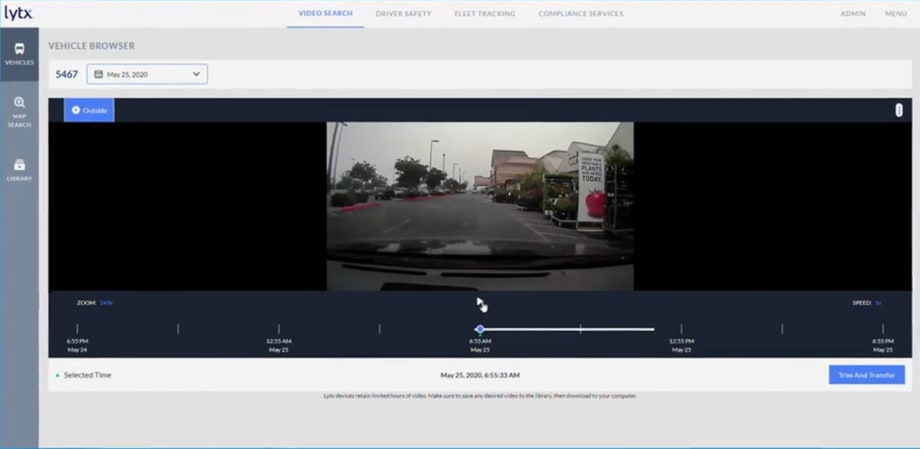Click the dashcam video frame

tap(480, 206)
